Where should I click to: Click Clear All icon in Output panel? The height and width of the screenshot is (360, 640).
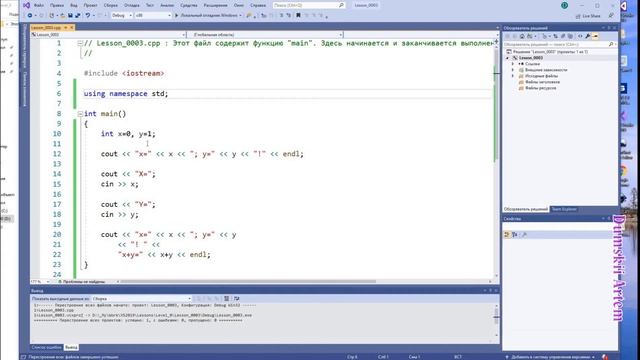(x=227, y=298)
